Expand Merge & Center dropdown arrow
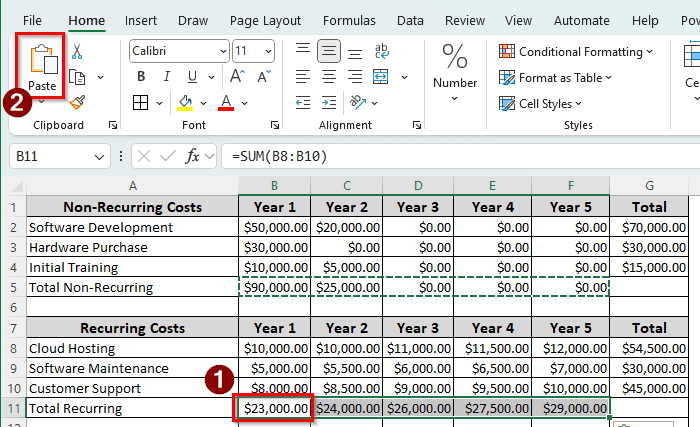 (404, 77)
